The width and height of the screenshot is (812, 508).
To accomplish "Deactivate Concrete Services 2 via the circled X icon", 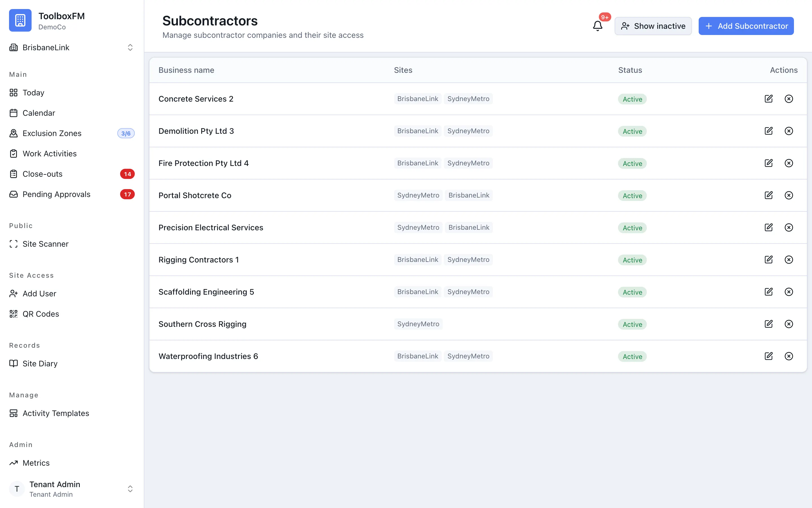I will tap(789, 99).
